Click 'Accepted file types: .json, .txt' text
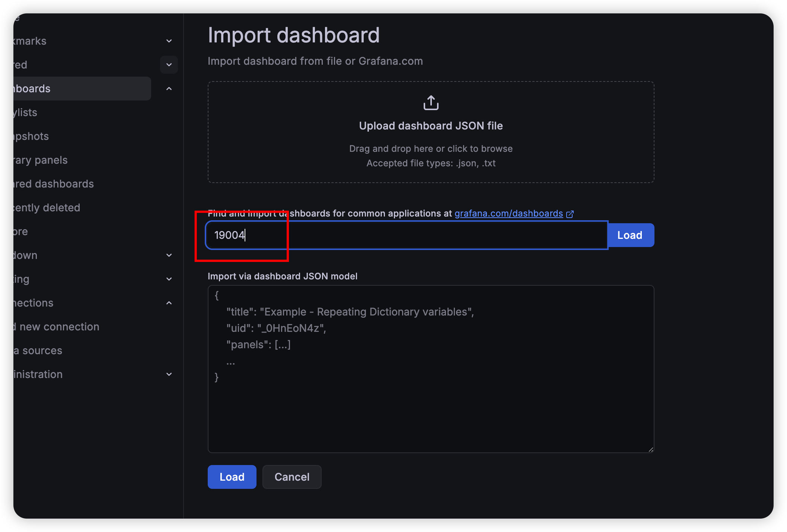This screenshot has width=787, height=532. pyautogui.click(x=431, y=163)
